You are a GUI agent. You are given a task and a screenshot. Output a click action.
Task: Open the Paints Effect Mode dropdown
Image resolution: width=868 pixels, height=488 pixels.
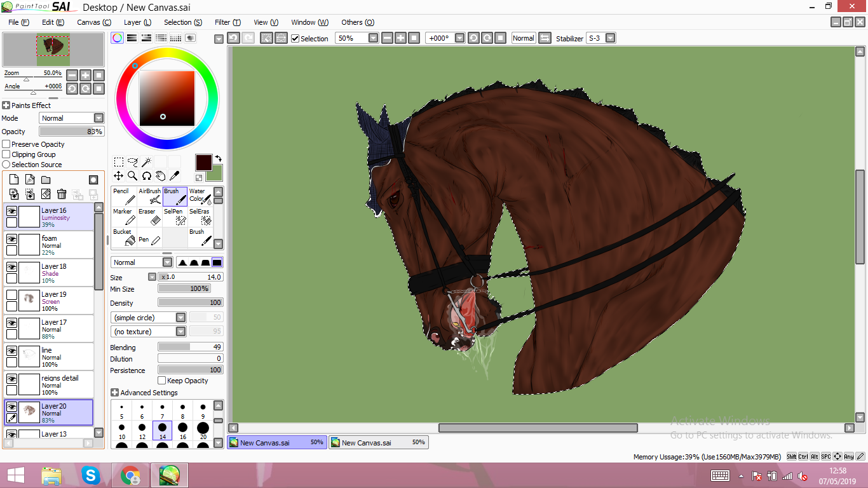[x=98, y=118]
